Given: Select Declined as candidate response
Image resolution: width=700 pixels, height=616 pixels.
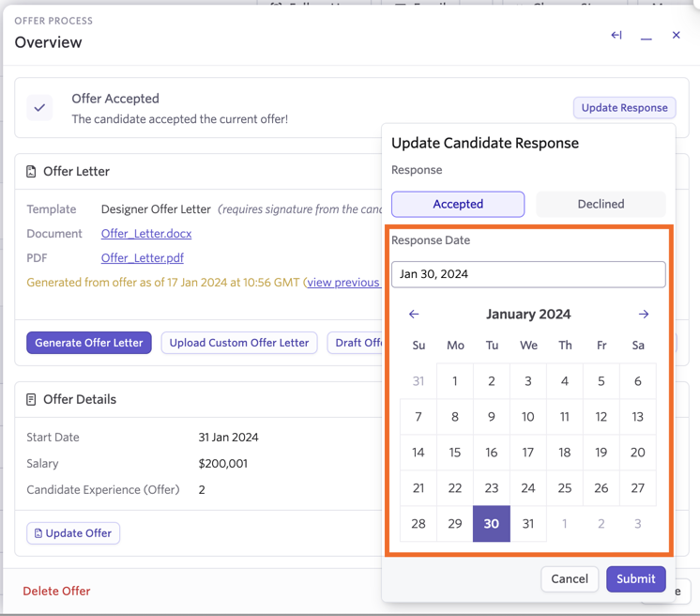Looking at the screenshot, I should [601, 204].
